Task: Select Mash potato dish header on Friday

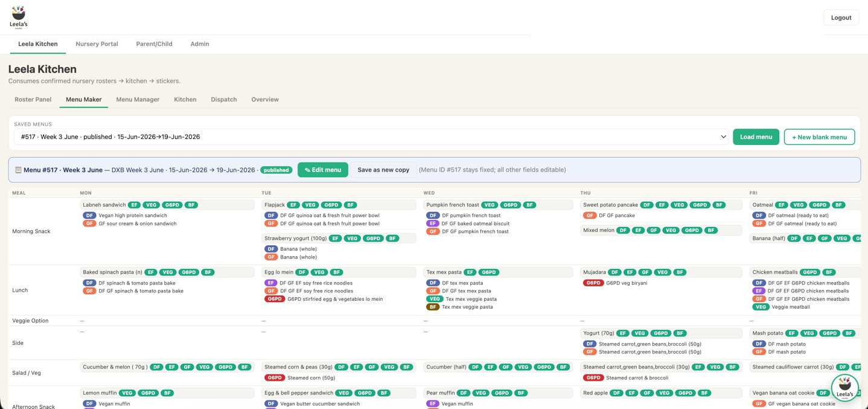Action: (767, 333)
